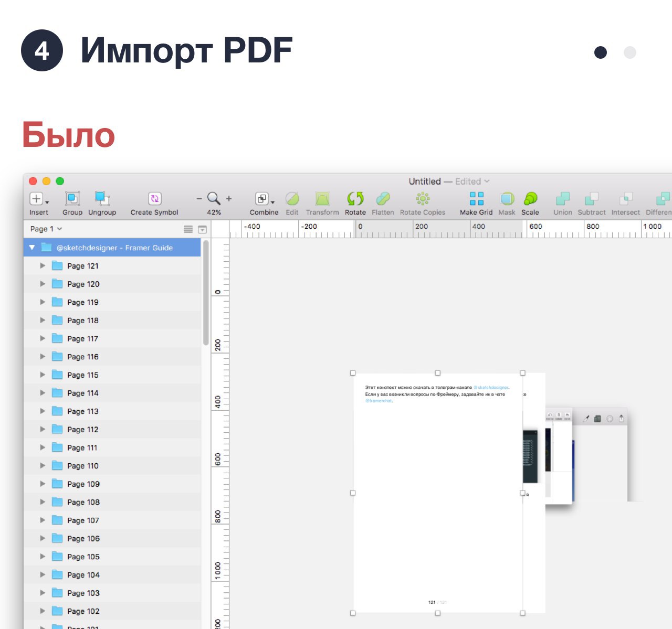Select the Page 103 layer

click(112, 593)
